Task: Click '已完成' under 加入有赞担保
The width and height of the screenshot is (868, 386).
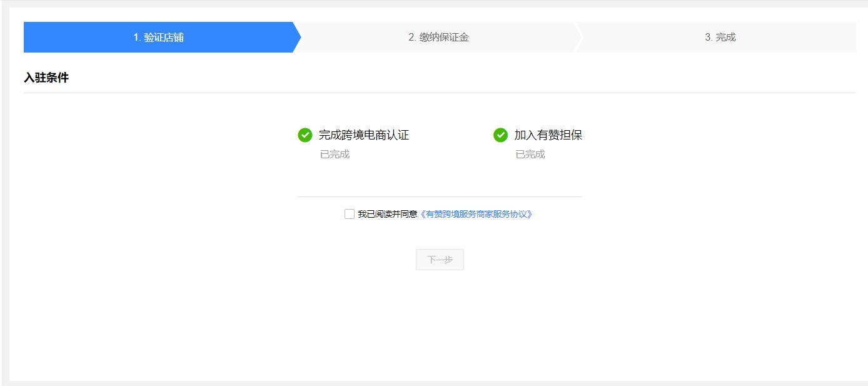Action: pos(530,155)
